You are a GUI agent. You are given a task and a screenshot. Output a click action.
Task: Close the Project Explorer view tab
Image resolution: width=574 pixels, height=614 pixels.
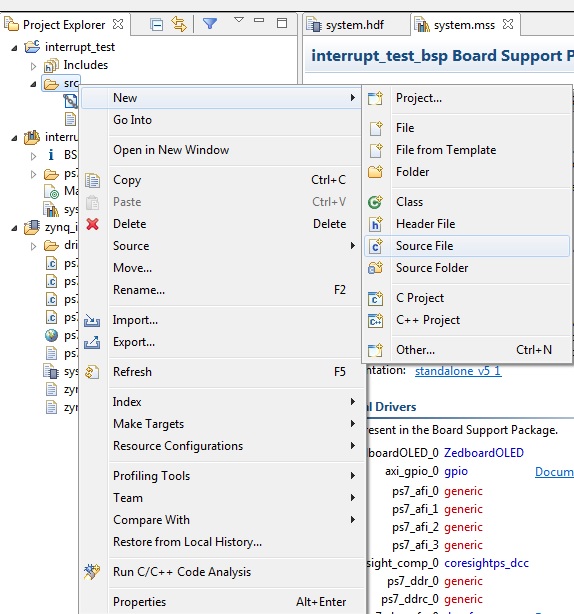[117, 24]
